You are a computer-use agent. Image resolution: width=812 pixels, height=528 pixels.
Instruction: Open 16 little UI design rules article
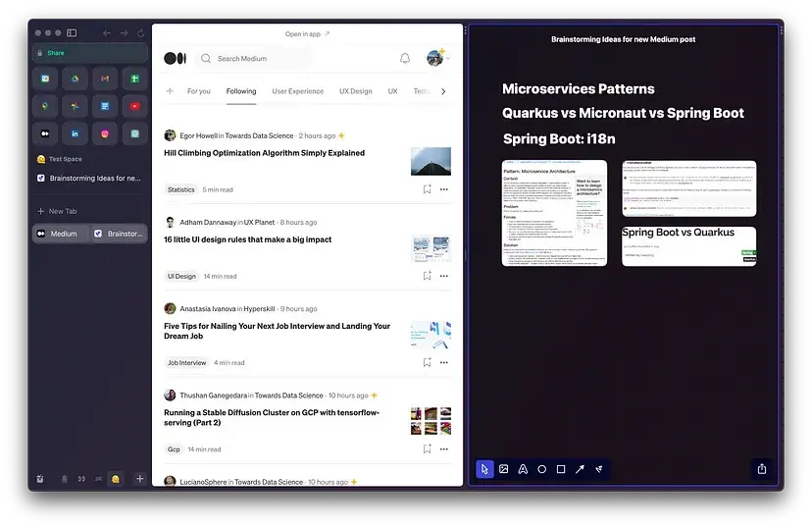click(247, 239)
